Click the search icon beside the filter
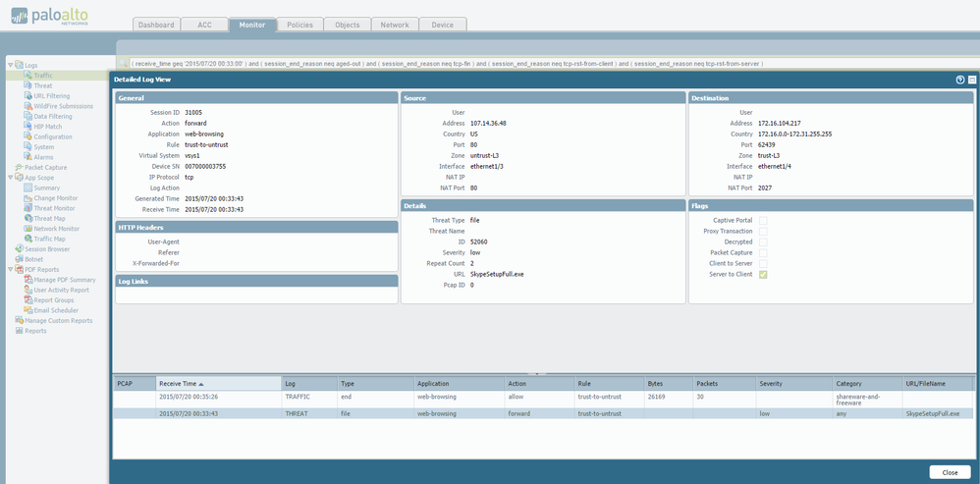The image size is (980, 484). click(x=123, y=63)
